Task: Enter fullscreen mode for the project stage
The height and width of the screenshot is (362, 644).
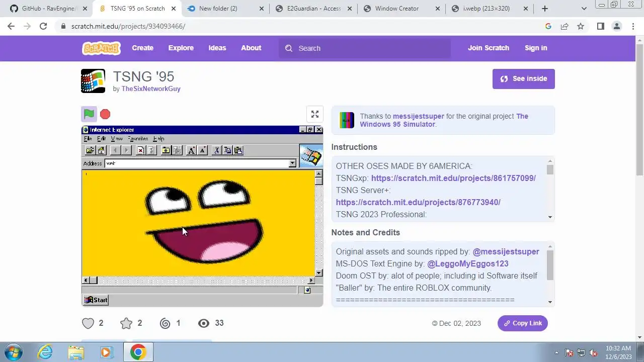Action: point(315,114)
